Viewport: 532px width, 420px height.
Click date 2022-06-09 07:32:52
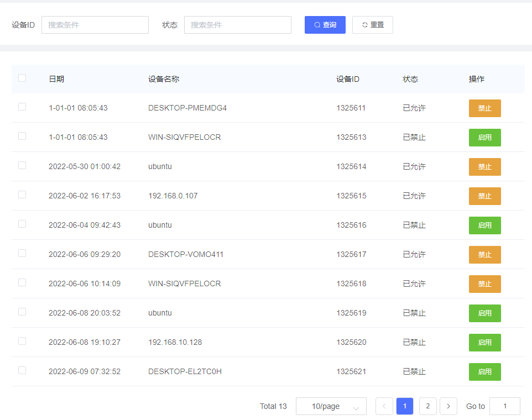pos(85,371)
